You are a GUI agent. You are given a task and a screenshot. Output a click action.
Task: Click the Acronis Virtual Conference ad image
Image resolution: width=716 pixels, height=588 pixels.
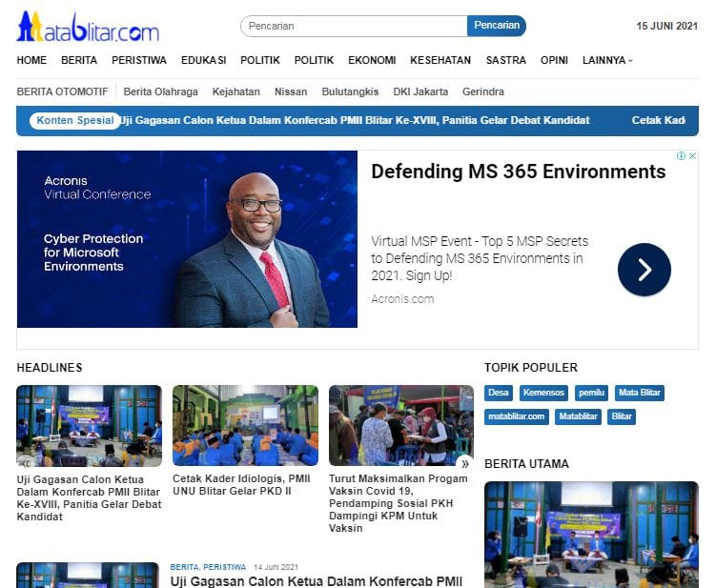click(187, 239)
